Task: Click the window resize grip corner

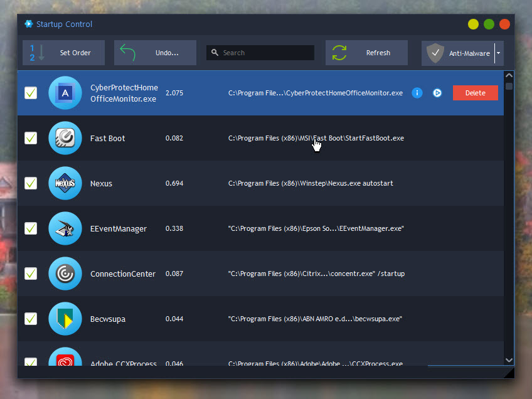Action: coord(509,373)
